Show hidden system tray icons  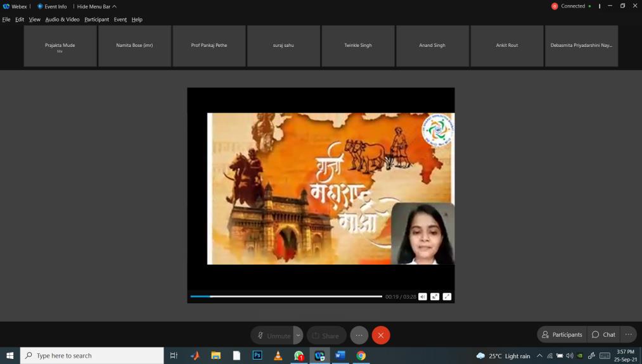(539, 356)
